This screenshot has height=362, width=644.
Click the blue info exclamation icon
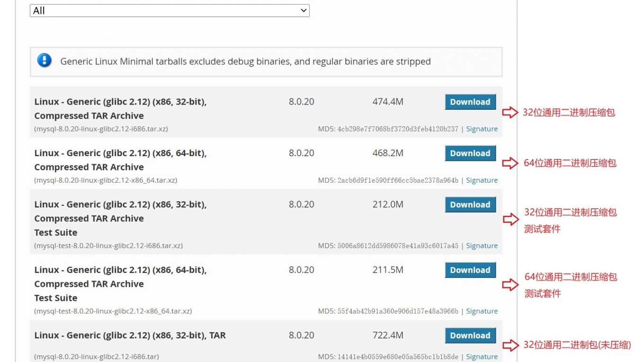pos(45,61)
